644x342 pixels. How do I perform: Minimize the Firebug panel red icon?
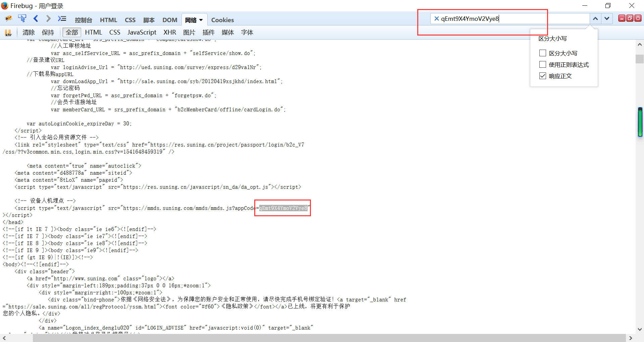[622, 18]
